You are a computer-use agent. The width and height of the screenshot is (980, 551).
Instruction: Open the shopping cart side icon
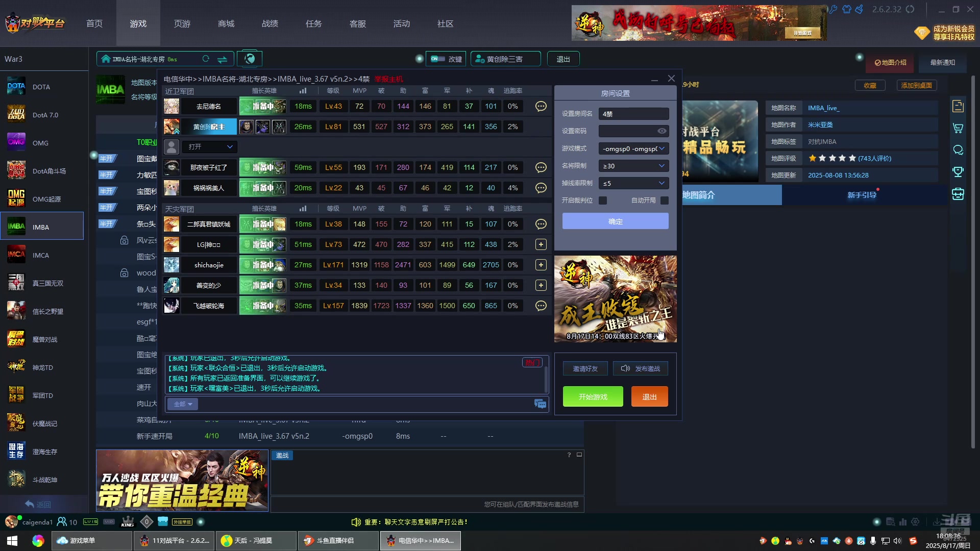click(958, 128)
